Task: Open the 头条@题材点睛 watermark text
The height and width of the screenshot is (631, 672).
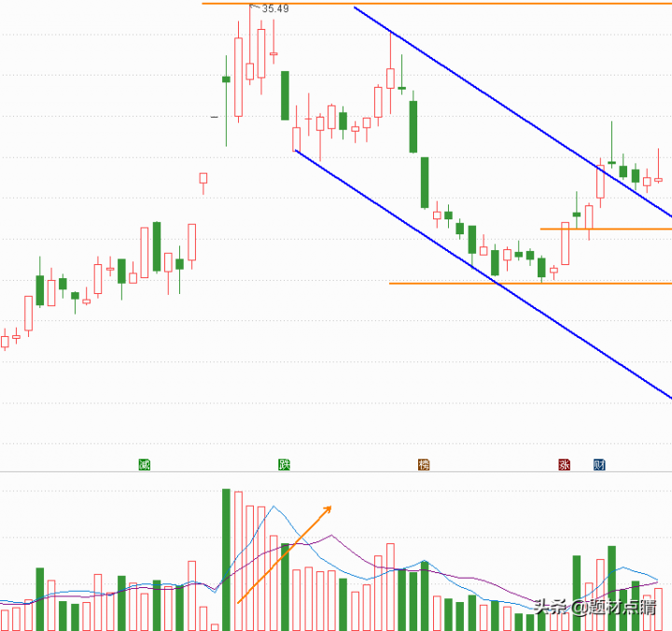Action: 595,608
